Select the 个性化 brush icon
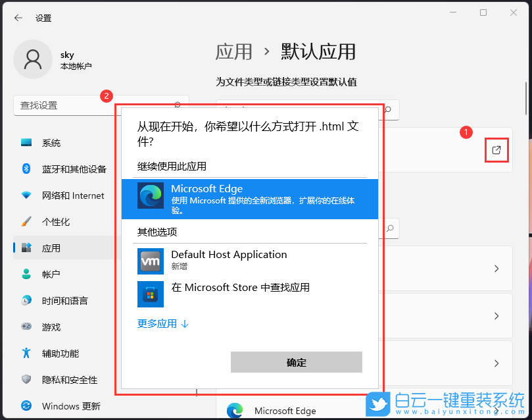 [x=26, y=221]
